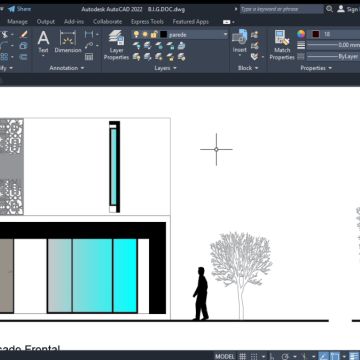Click the Turn All Layers On icon
The width and height of the screenshot is (360, 360).
click(x=136, y=57)
